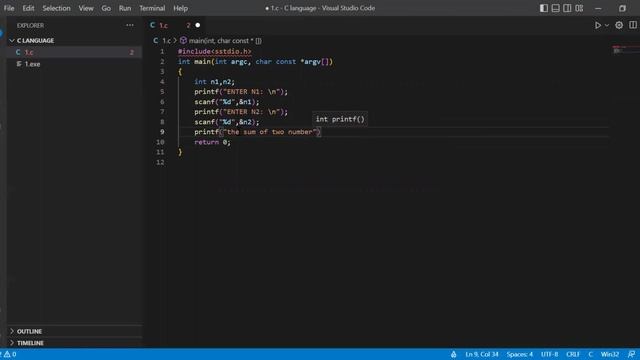Expand the OUTLINE section

click(75, 331)
